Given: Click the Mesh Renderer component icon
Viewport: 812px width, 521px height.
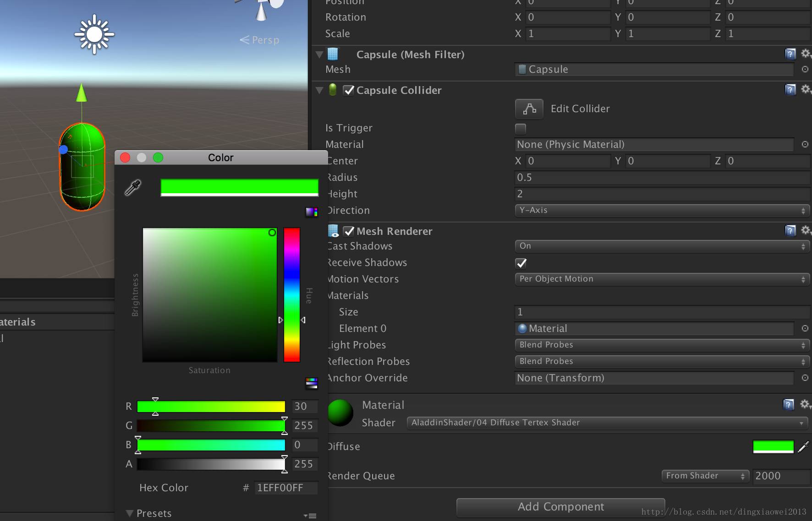Looking at the screenshot, I should click(x=334, y=231).
